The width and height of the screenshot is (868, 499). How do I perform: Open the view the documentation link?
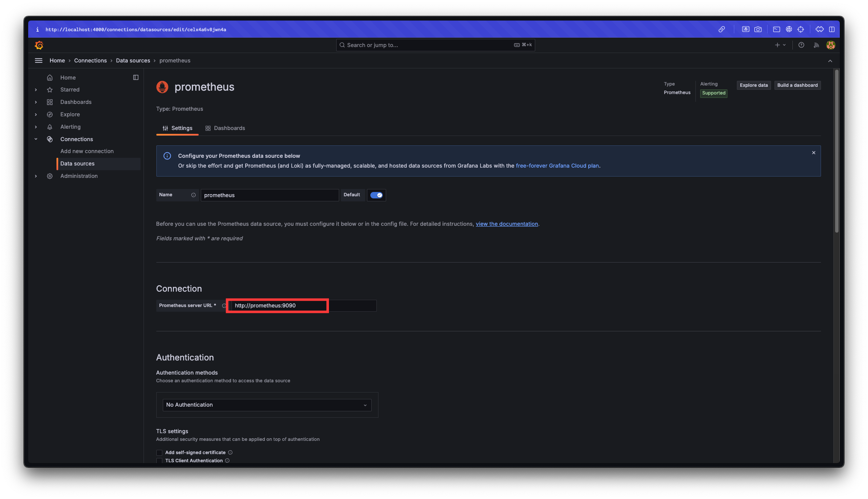click(507, 224)
